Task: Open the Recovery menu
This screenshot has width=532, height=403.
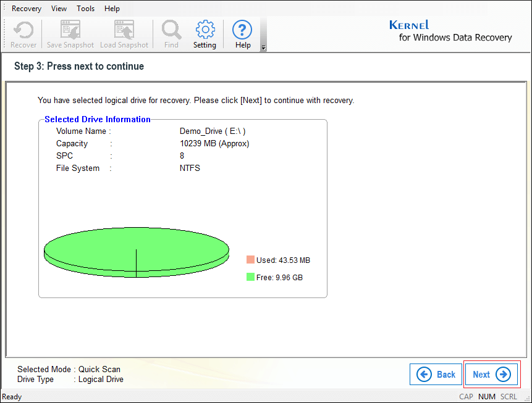Action: (27, 9)
